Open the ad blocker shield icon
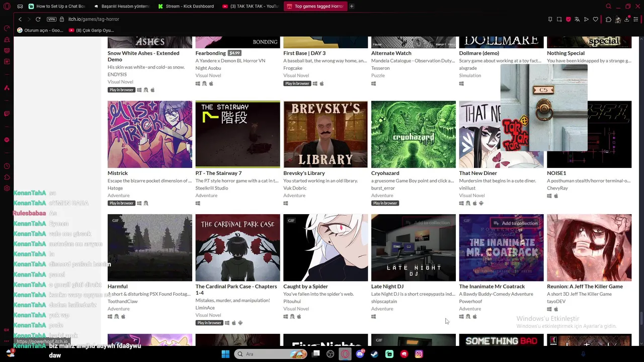The width and height of the screenshot is (644, 362). pyautogui.click(x=568, y=19)
